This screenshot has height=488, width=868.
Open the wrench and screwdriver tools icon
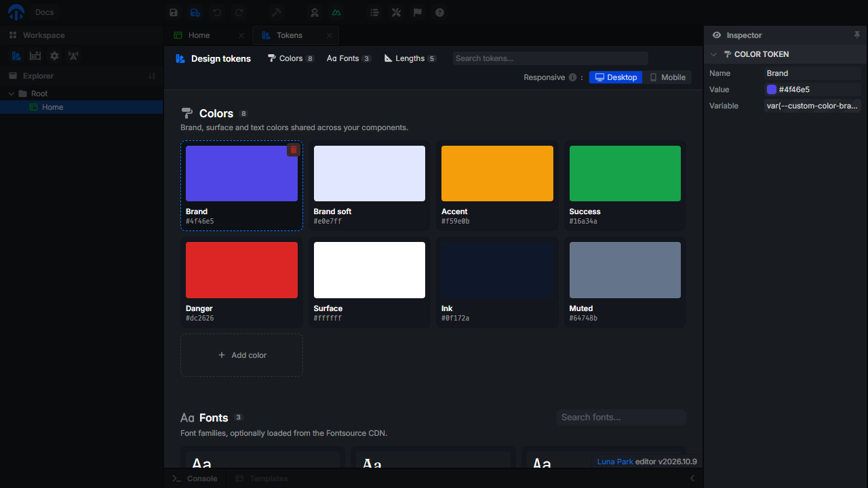(396, 12)
